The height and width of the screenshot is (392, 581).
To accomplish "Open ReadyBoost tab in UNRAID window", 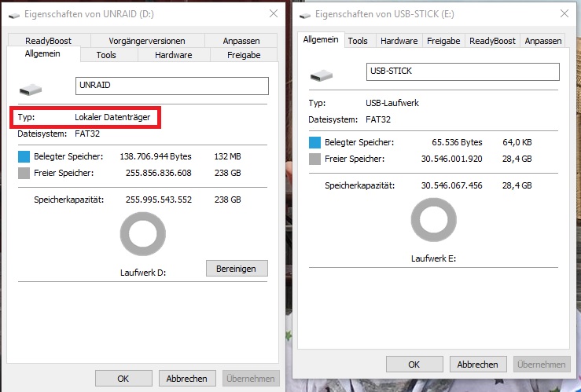I will pos(49,40).
